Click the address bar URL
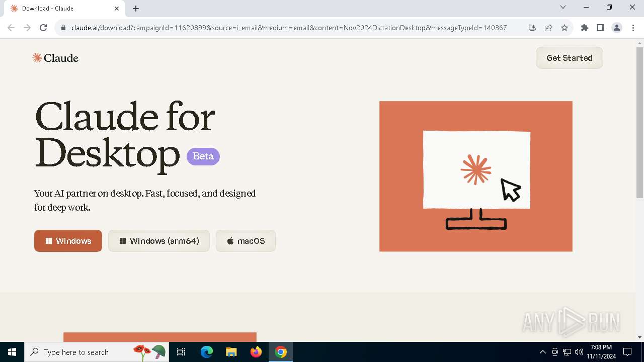 [289, 28]
